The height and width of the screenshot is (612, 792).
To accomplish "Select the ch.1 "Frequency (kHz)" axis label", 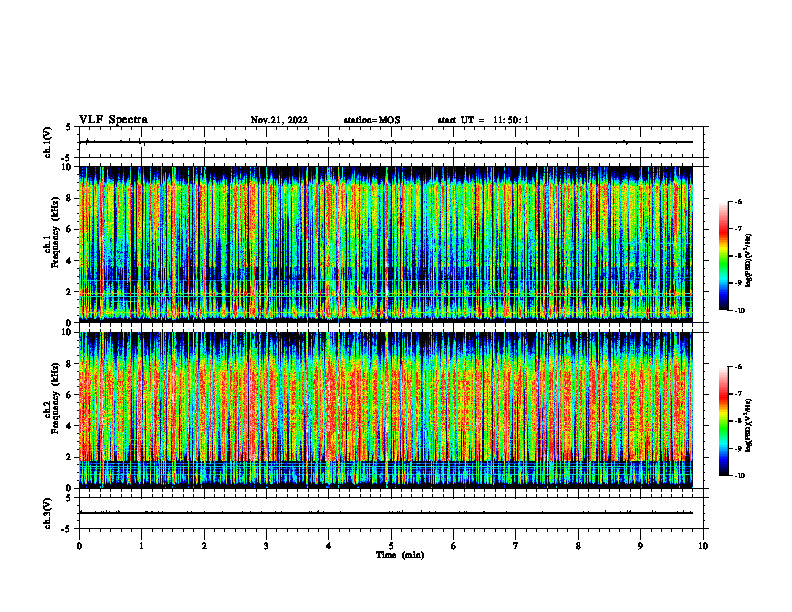I will tap(55, 232).
